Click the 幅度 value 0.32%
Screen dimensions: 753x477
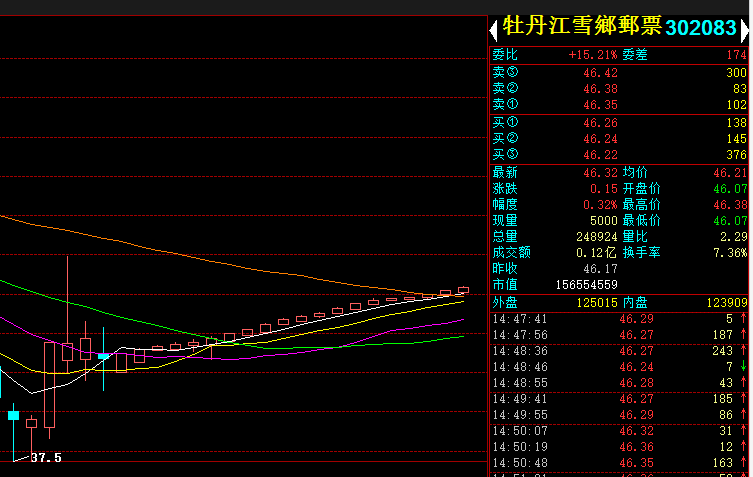click(x=600, y=205)
